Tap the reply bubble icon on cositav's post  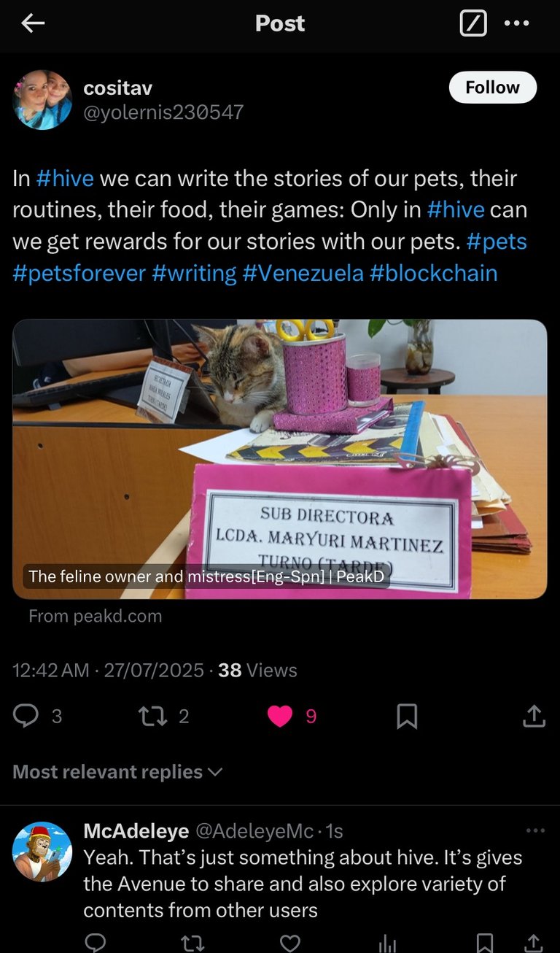pyautogui.click(x=26, y=716)
